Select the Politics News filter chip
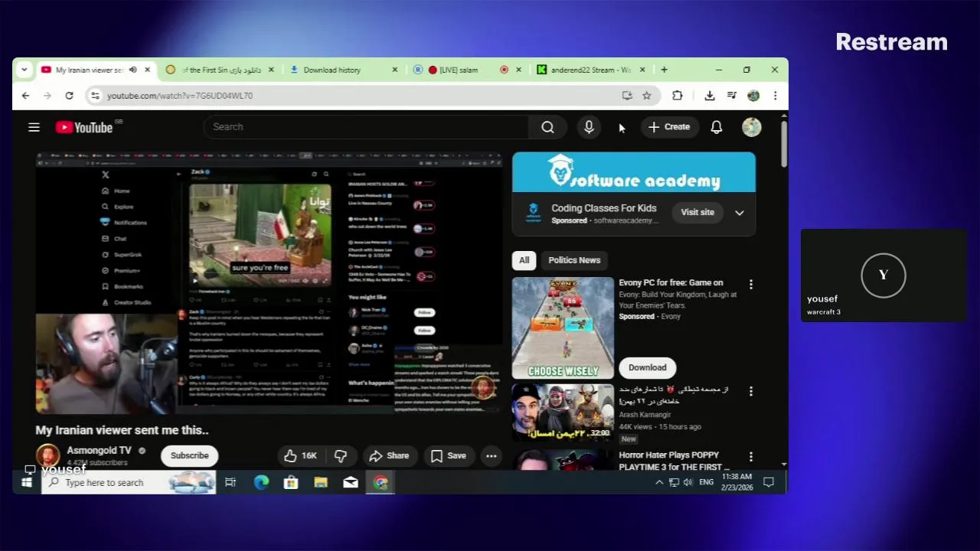This screenshot has height=551, width=980. [574, 260]
